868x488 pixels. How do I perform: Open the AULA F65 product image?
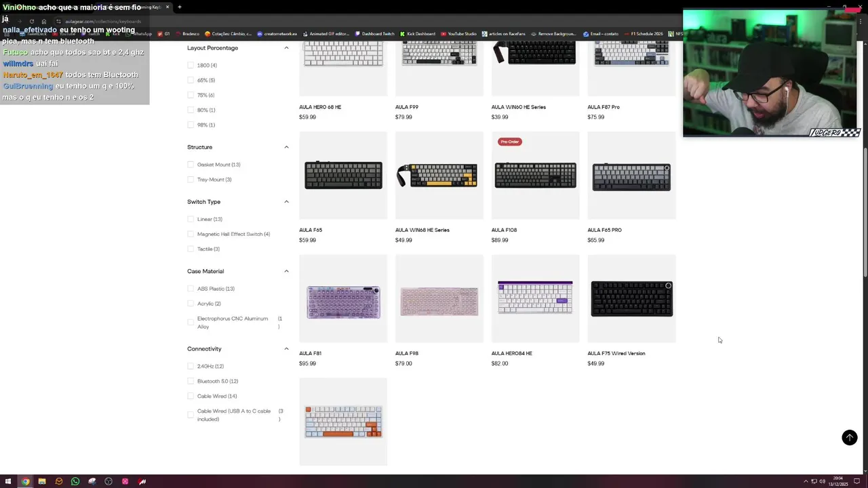click(343, 176)
